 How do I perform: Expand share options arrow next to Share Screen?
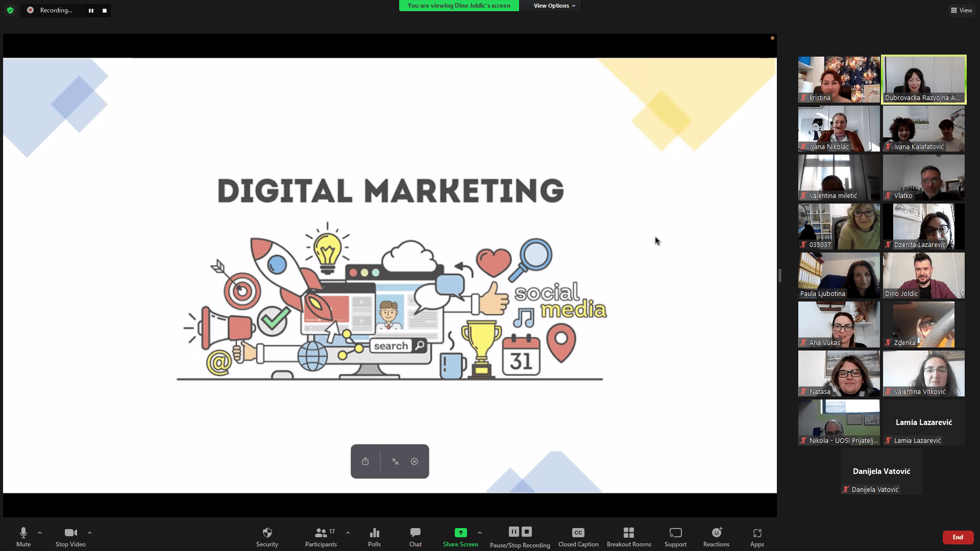(x=480, y=533)
